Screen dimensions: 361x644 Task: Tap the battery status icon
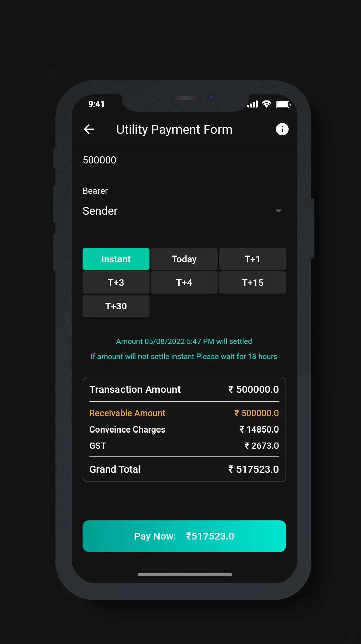[283, 104]
